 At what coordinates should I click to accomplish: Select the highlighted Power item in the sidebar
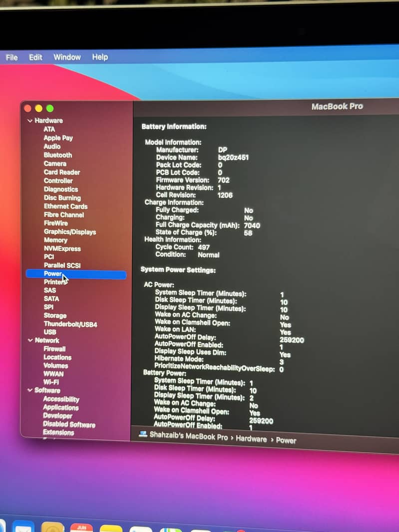tap(76, 274)
